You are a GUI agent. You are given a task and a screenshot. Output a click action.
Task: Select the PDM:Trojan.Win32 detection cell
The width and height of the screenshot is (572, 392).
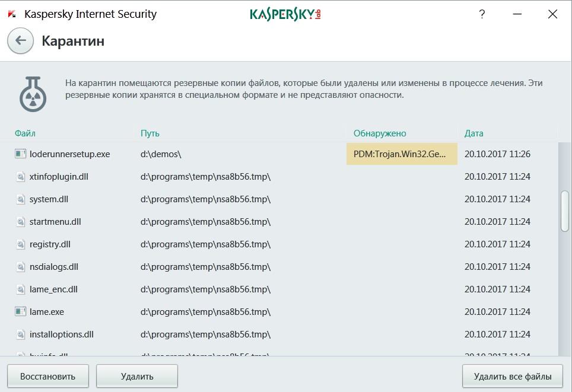pyautogui.click(x=402, y=154)
